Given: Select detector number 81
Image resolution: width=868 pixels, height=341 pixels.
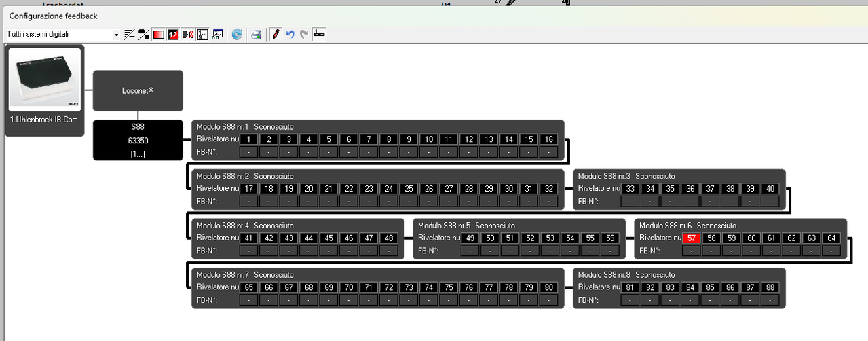Looking at the screenshot, I should coord(630,287).
